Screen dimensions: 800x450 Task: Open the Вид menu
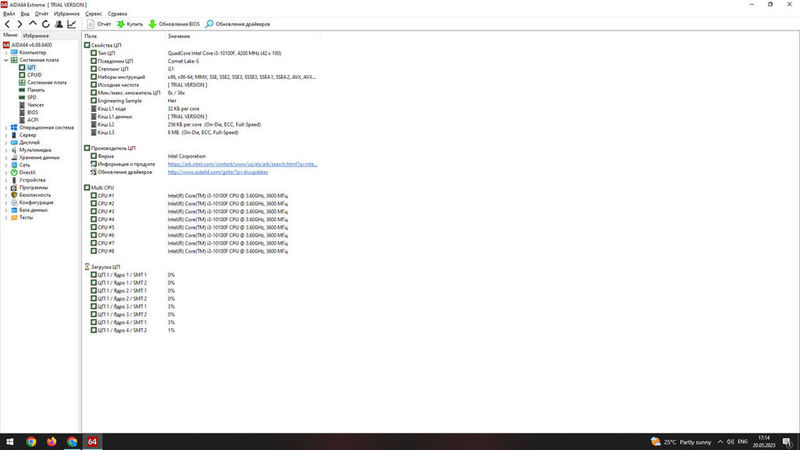[x=24, y=14]
